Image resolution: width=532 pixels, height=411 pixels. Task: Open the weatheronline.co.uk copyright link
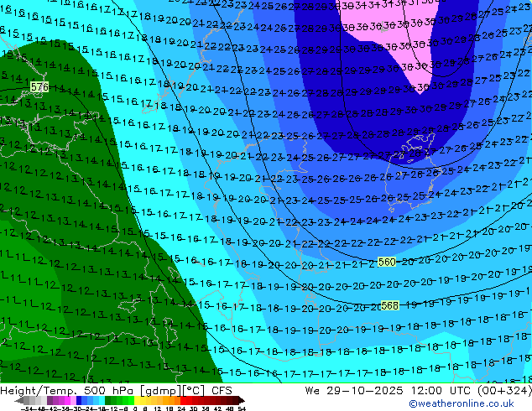click(461, 403)
